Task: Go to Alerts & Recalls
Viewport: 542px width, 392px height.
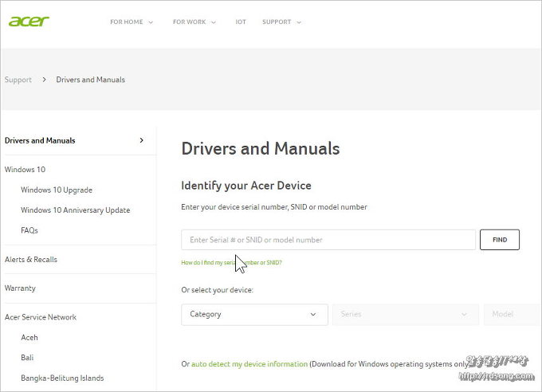Action: coord(31,260)
